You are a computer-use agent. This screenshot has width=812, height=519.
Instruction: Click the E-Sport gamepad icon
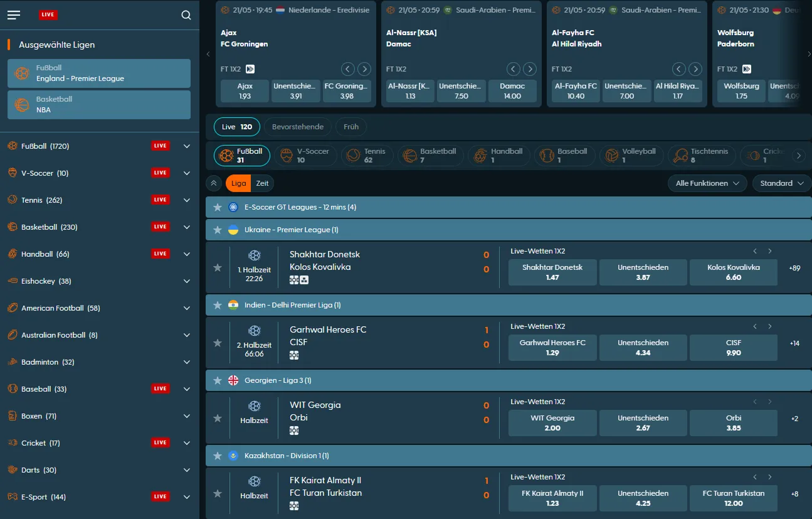coord(13,497)
